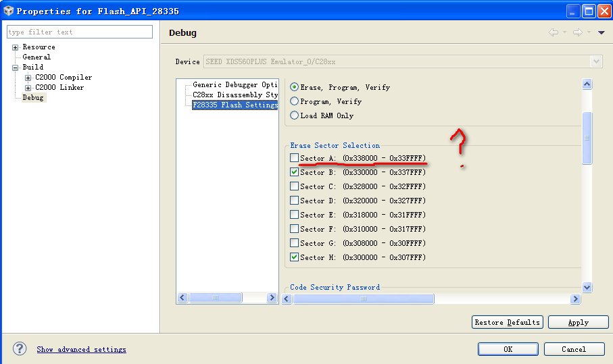Open C28xx Disassembly Style entry
The image size is (613, 364).
click(x=235, y=95)
